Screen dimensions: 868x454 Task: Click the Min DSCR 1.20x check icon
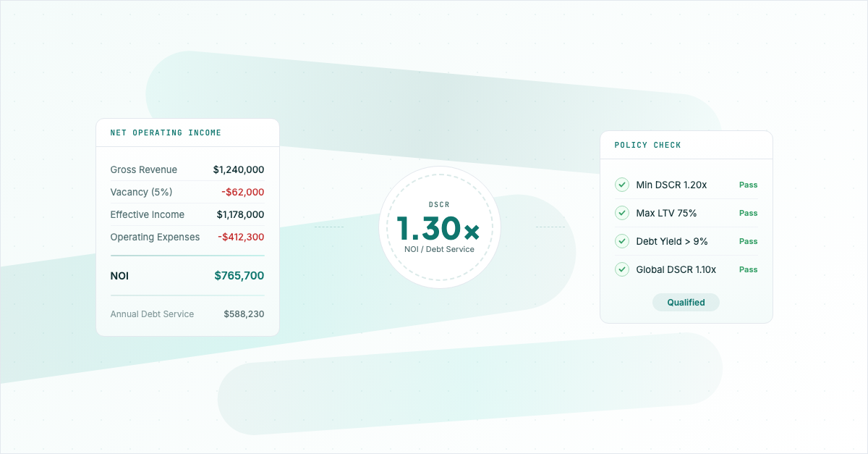point(621,185)
